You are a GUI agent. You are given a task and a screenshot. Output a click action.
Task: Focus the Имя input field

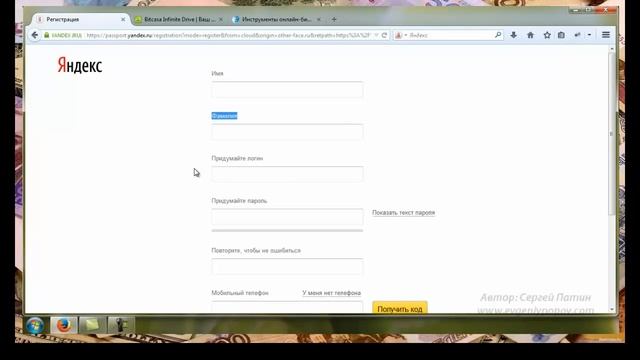[x=287, y=90]
